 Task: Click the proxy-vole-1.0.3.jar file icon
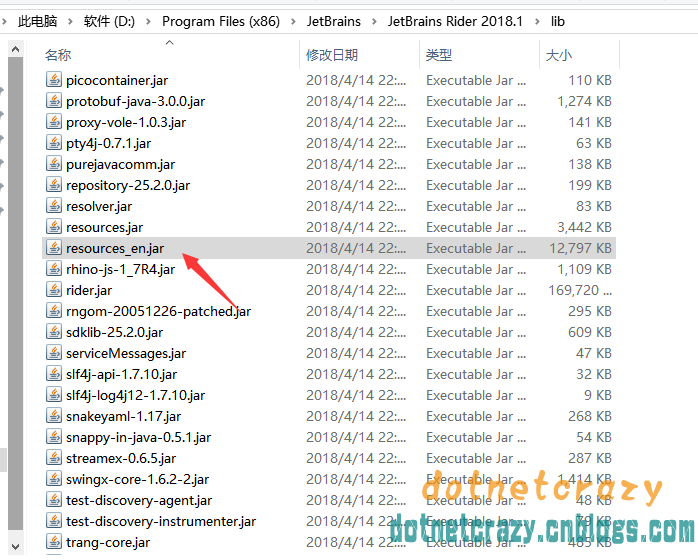tap(54, 122)
